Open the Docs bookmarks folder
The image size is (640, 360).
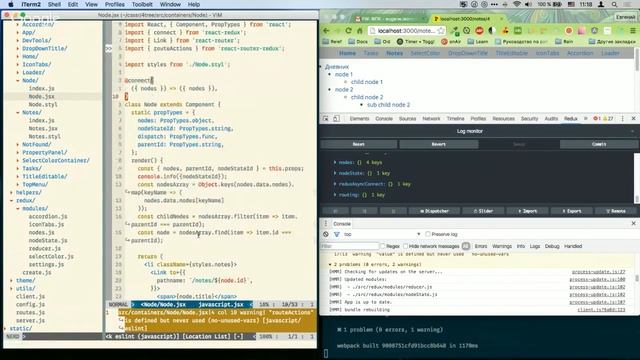(x=358, y=42)
